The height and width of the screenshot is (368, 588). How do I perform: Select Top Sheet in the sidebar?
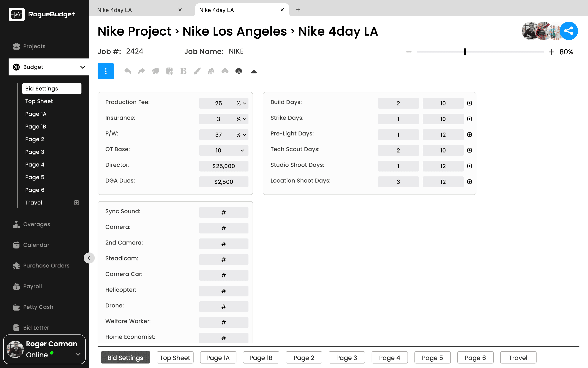(x=39, y=101)
